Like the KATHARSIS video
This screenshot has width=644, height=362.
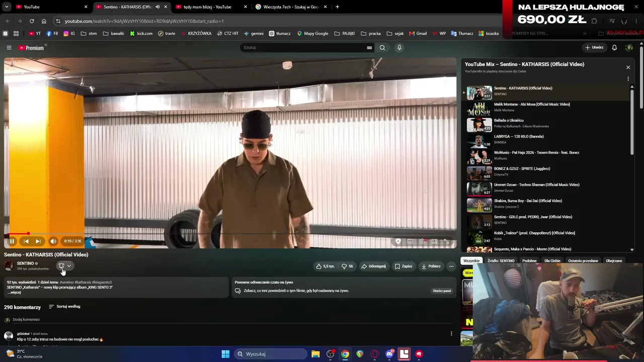point(325,266)
